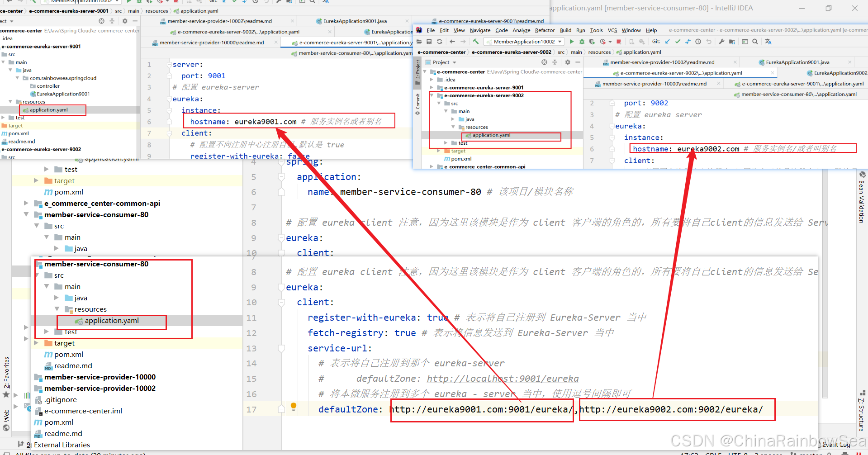Expand the e_commerce_center-common-api module node
The width and height of the screenshot is (868, 455).
[x=26, y=203]
